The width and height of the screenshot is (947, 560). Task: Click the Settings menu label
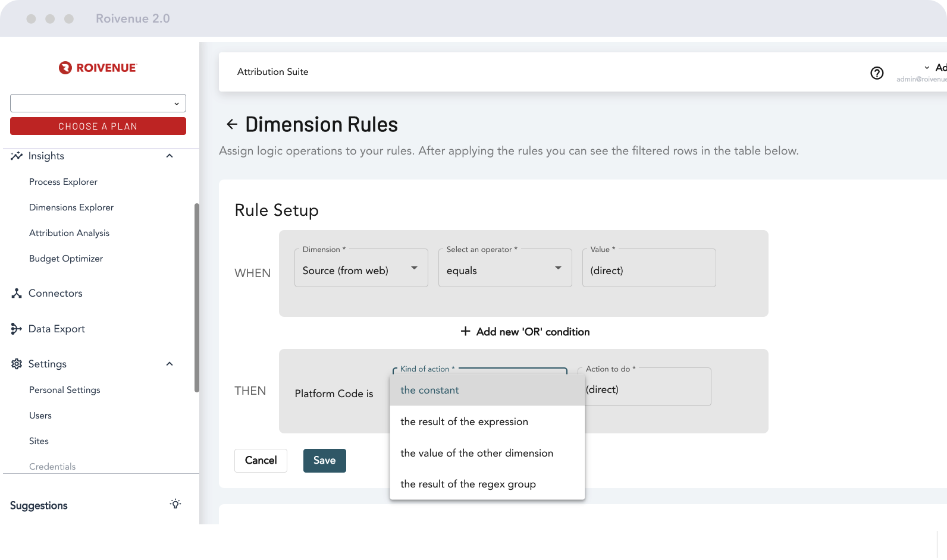pyautogui.click(x=48, y=364)
